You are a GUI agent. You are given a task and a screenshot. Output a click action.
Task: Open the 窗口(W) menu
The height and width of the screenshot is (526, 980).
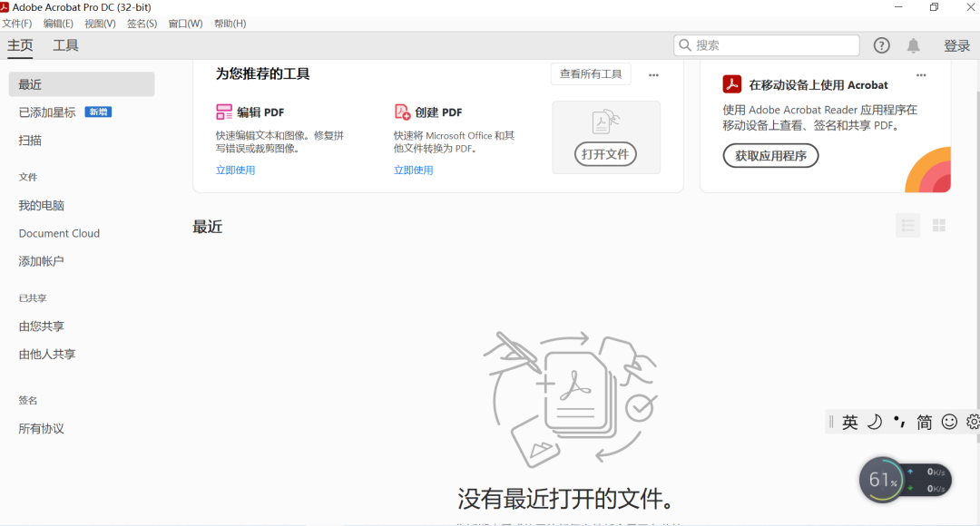186,24
